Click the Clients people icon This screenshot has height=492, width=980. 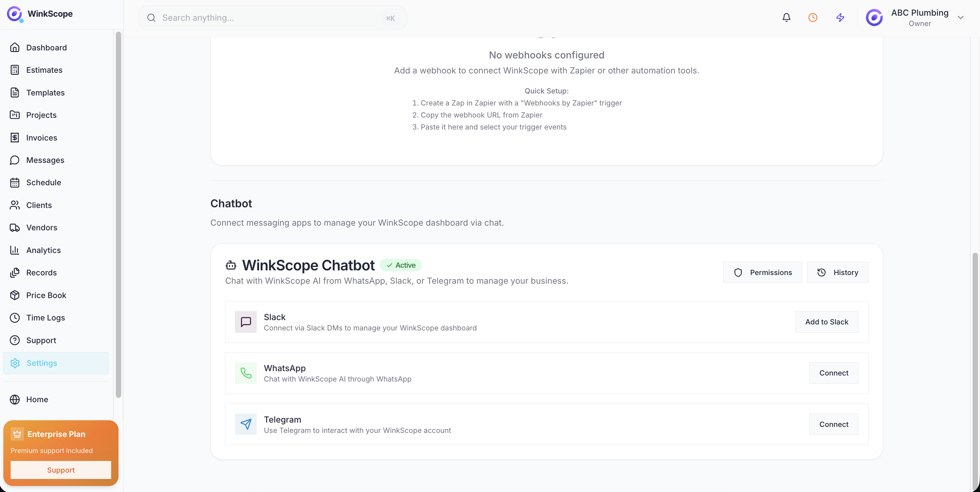coord(15,205)
